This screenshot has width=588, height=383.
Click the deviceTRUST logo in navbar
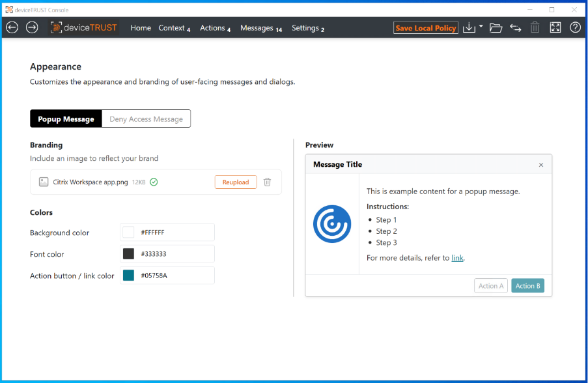pyautogui.click(x=85, y=27)
